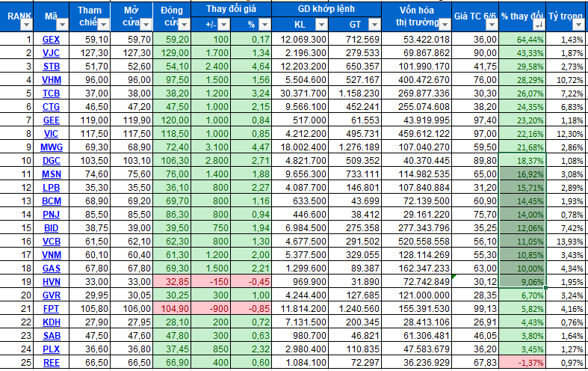The height and width of the screenshot is (371, 588).
Task: Open the FPT ticker link
Action: pyautogui.click(x=51, y=309)
